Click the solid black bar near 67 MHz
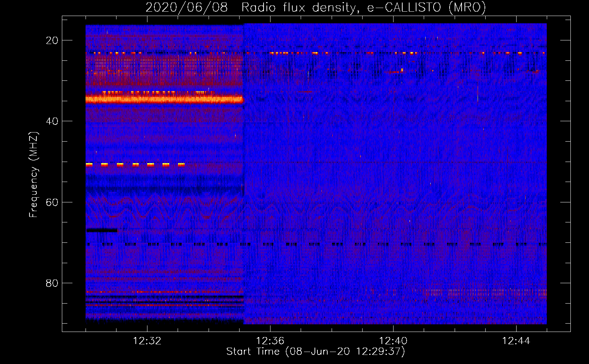This screenshot has width=589, height=364. [102, 230]
